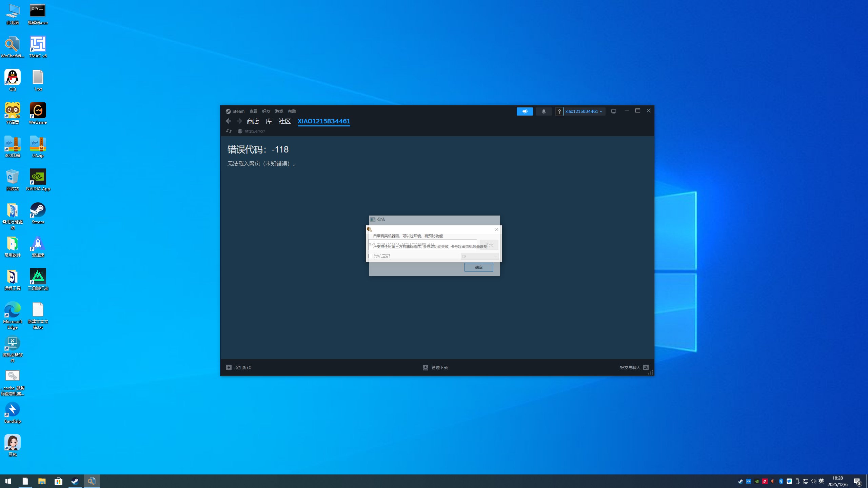Open the 游戏 menu

click(x=279, y=111)
